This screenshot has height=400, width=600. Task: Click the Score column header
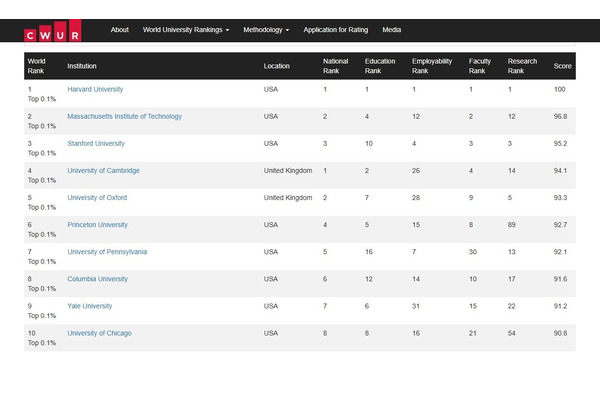coord(562,66)
